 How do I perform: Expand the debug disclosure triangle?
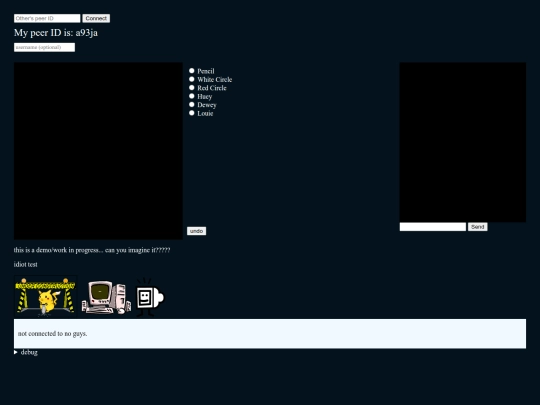point(16,352)
